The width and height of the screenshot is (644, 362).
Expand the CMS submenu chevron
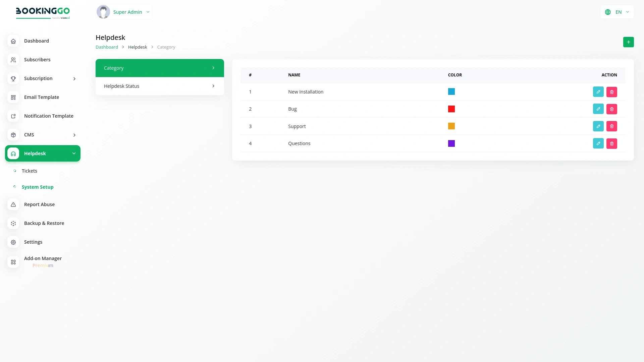point(74,135)
